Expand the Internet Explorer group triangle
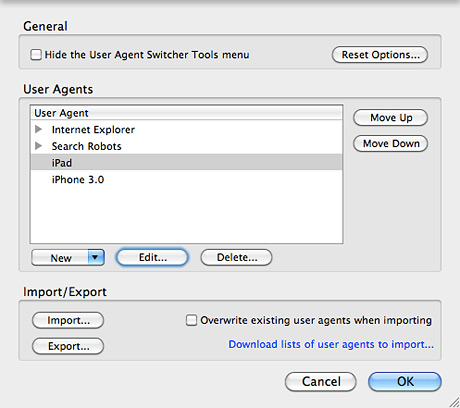 [39, 129]
